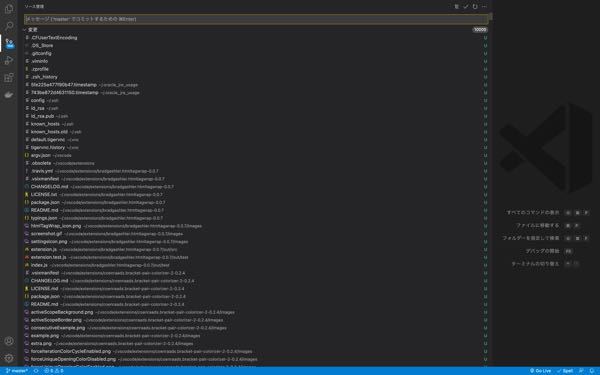Select the Source Control activity bar icon

click(x=9, y=43)
